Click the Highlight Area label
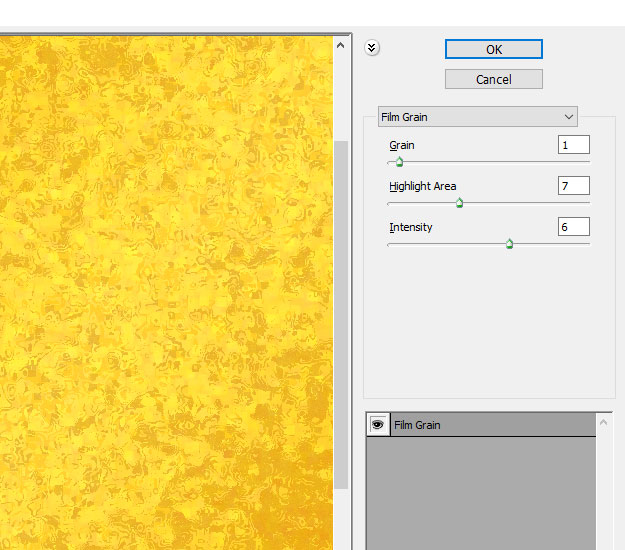Image resolution: width=625 pixels, height=550 pixels. (423, 187)
